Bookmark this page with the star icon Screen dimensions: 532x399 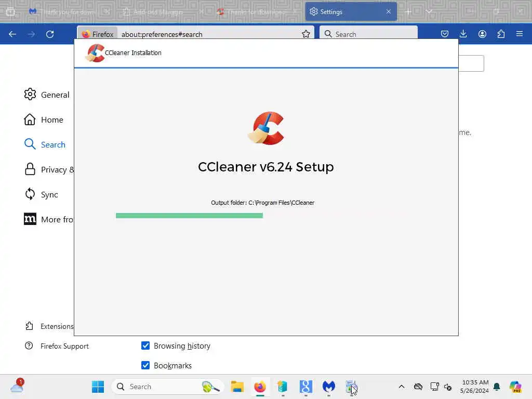click(x=305, y=34)
